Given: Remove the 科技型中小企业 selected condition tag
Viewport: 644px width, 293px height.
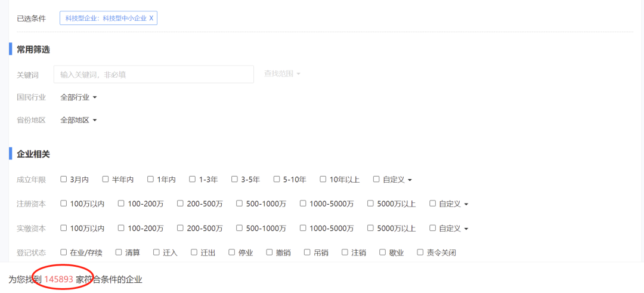Looking at the screenshot, I should (151, 18).
